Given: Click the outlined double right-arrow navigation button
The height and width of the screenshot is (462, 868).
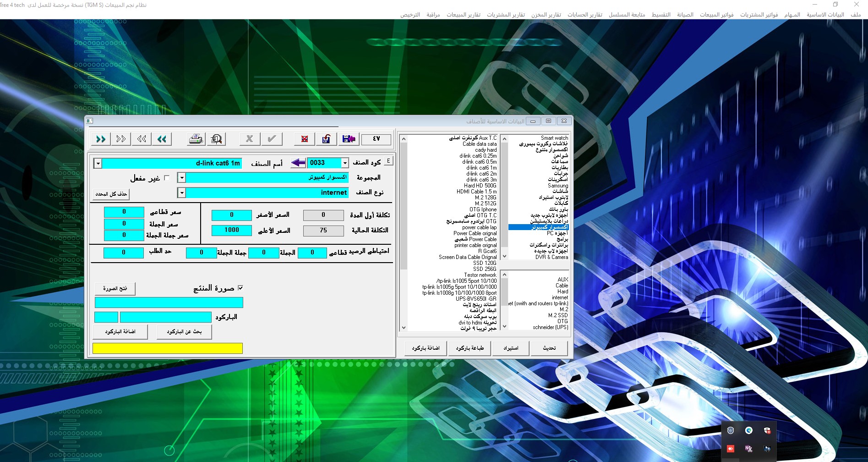Looking at the screenshot, I should (121, 139).
